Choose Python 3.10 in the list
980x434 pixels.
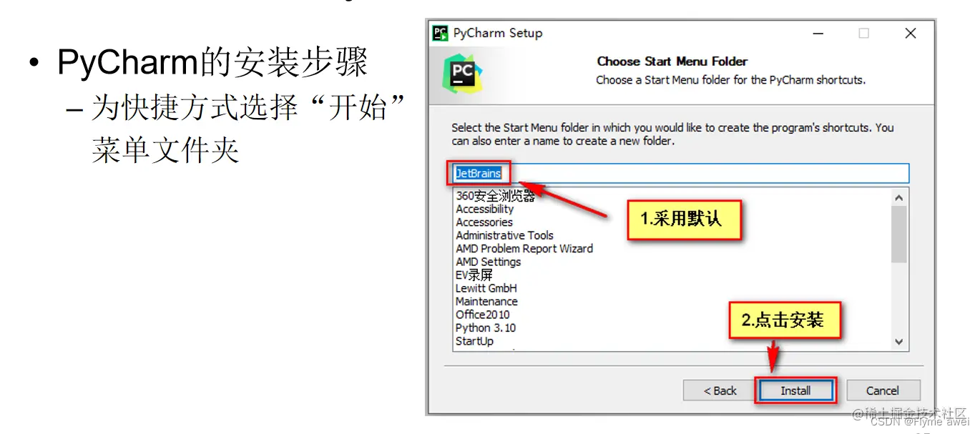[485, 327]
